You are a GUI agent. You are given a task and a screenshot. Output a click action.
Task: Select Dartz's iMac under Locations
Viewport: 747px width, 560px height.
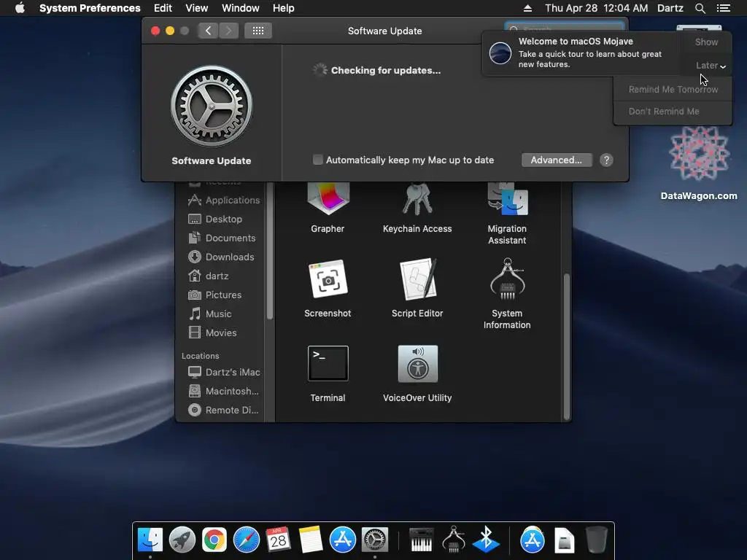click(224, 372)
